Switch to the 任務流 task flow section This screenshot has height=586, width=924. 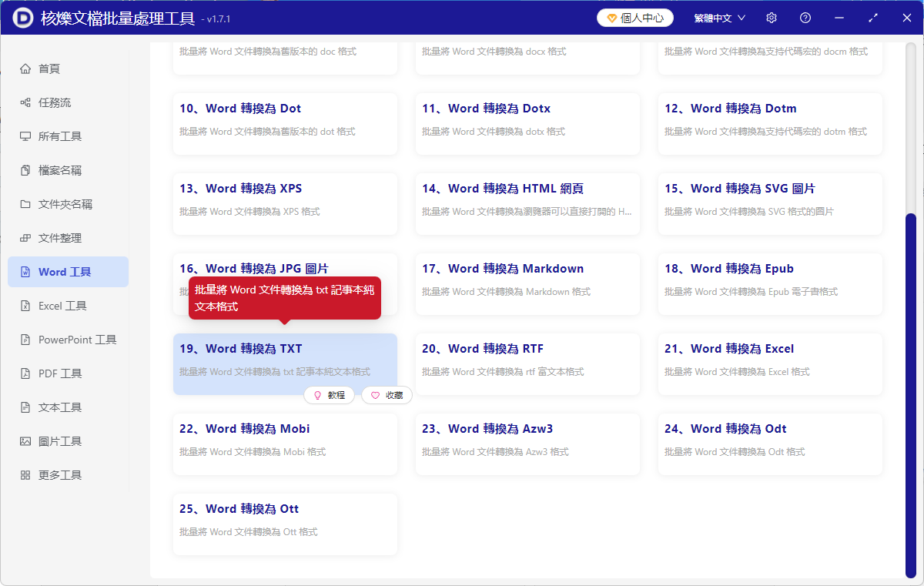(68, 102)
